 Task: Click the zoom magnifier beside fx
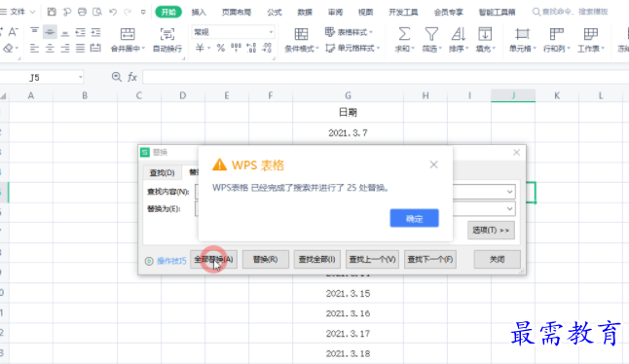coord(116,77)
